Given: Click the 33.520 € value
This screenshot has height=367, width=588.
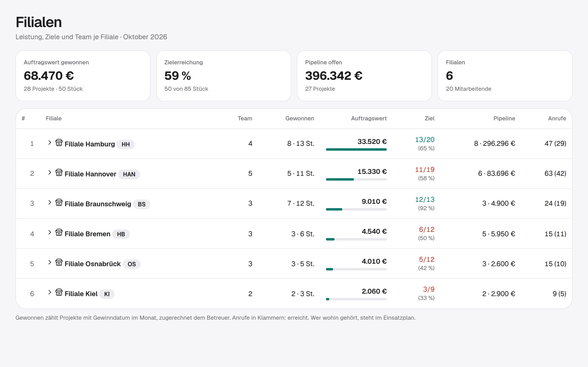Looking at the screenshot, I should tap(372, 142).
